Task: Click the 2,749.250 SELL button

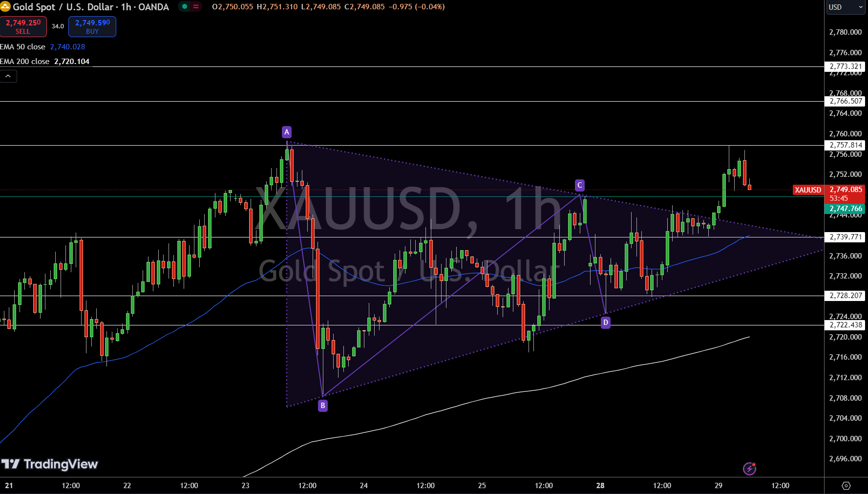Action: click(x=23, y=26)
